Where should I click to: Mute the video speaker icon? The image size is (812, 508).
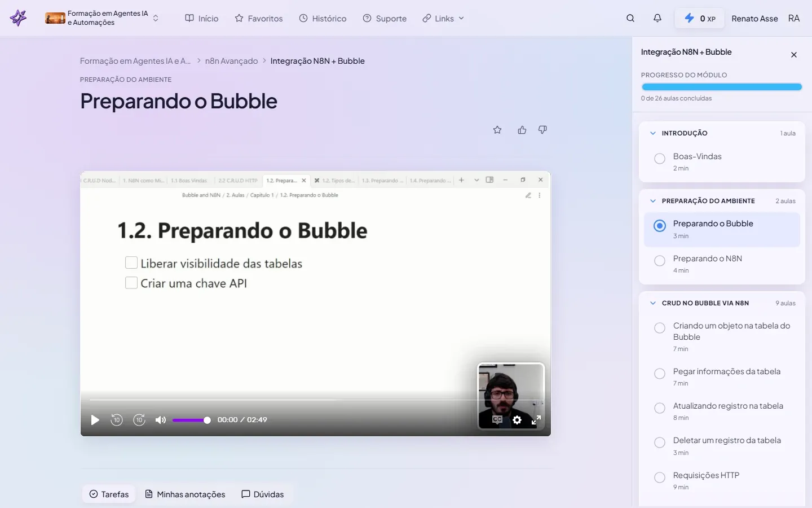pyautogui.click(x=161, y=420)
